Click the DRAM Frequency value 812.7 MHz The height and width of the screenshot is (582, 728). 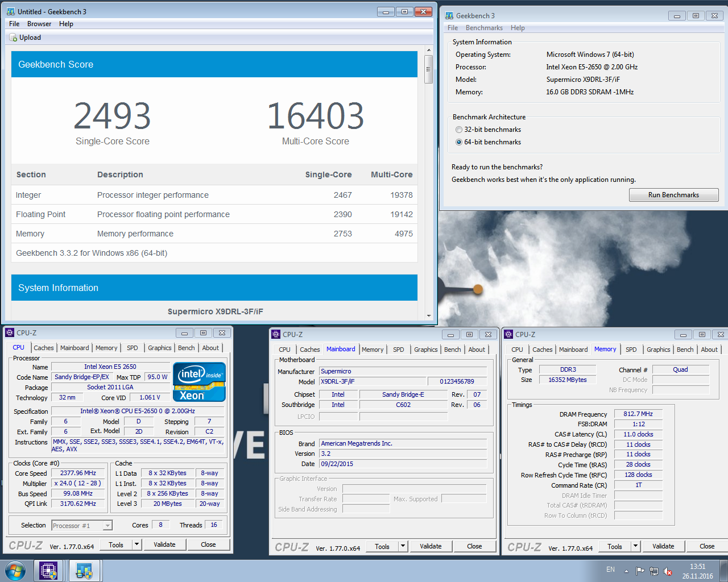point(638,414)
